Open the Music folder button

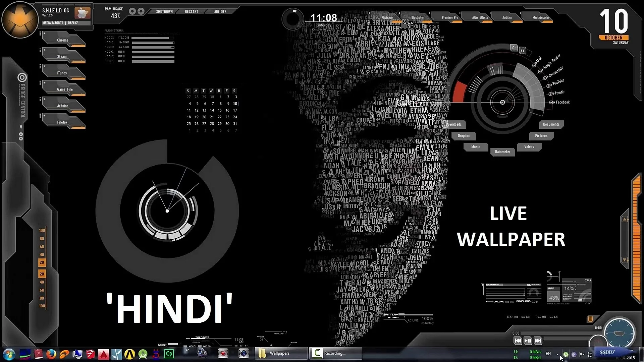point(476,147)
